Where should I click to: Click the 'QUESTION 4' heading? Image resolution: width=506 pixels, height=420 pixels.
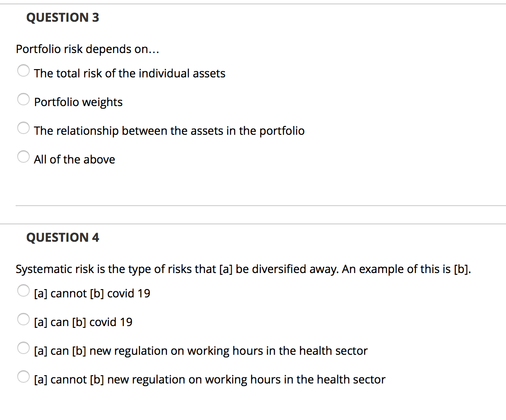[63, 237]
